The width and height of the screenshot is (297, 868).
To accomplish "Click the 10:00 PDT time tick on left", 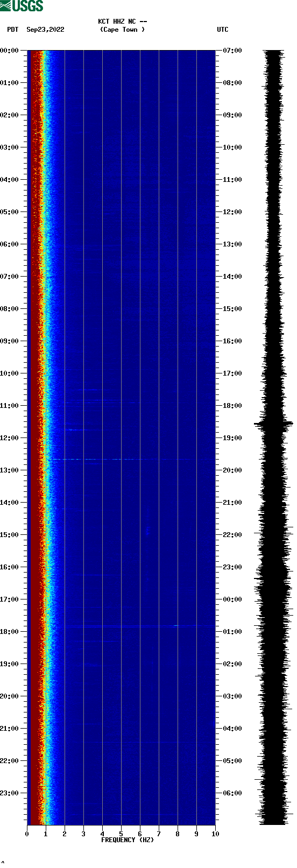I will [x=9, y=373].
